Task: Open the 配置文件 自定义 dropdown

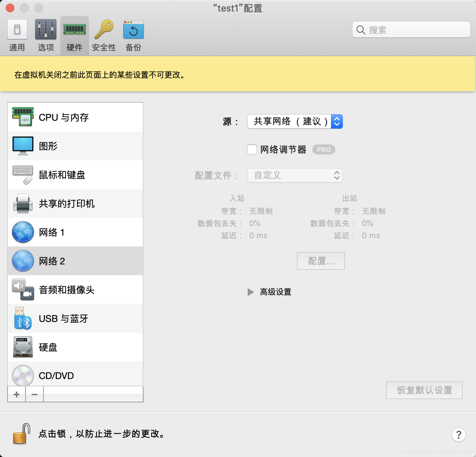Action: pos(295,175)
